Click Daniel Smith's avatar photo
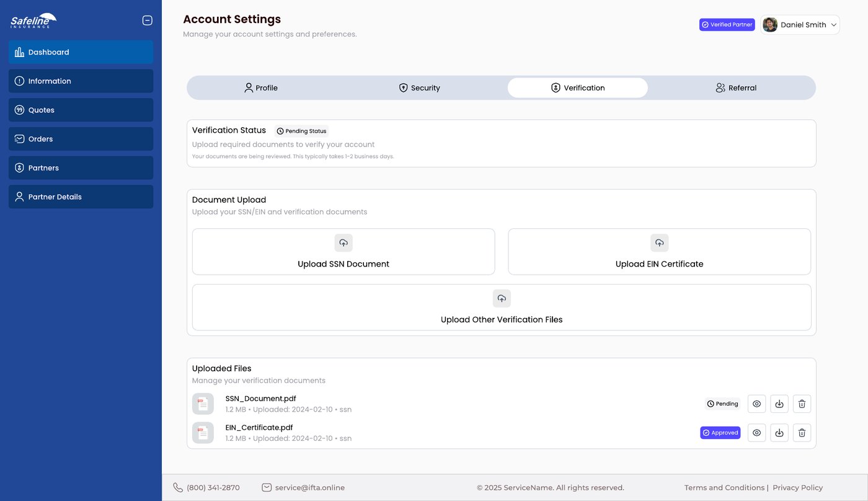Viewport: 868px width, 501px height. [770, 25]
